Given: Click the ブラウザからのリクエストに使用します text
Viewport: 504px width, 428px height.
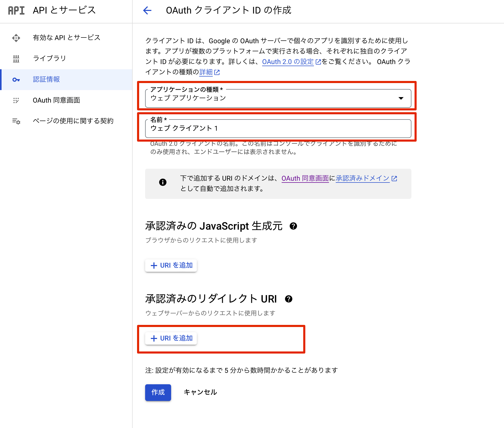Looking at the screenshot, I should 201,240.
